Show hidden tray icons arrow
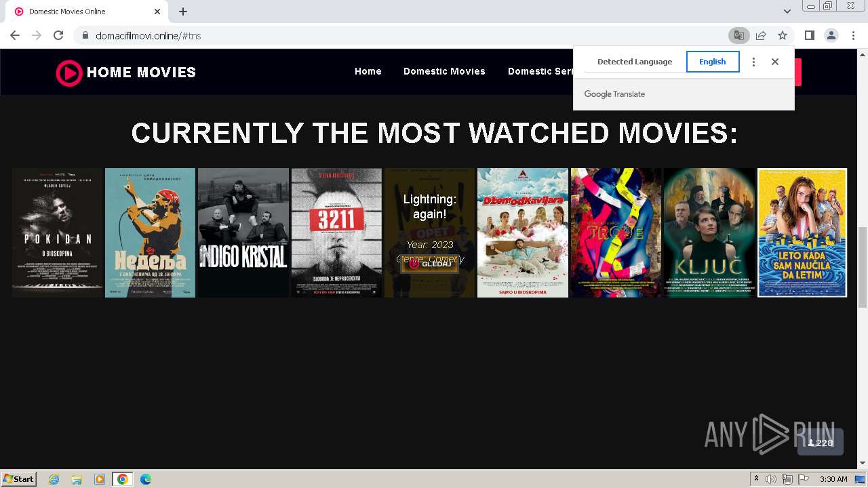The height and width of the screenshot is (488, 868). pyautogui.click(x=757, y=479)
